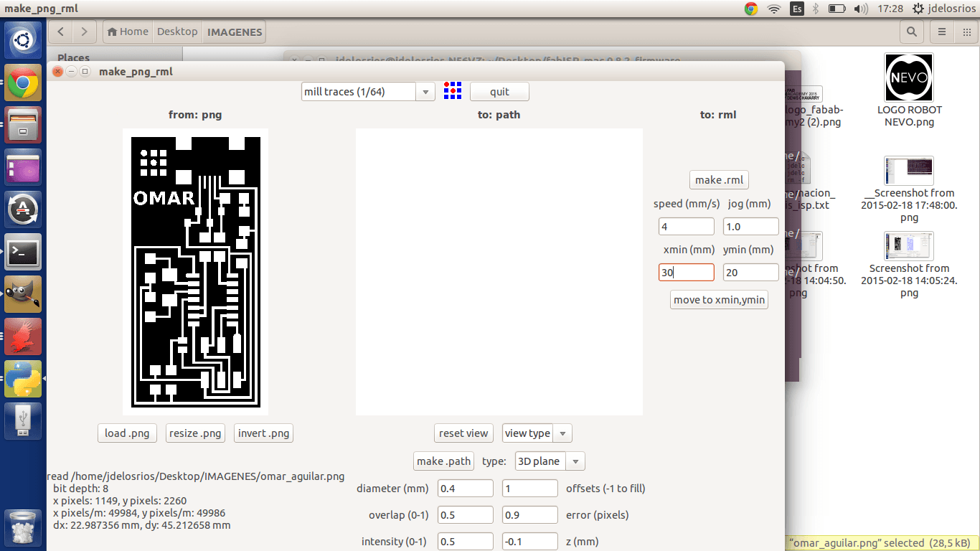Click move to xmin,ymin button
This screenshot has width=980, height=551.
pyautogui.click(x=719, y=299)
